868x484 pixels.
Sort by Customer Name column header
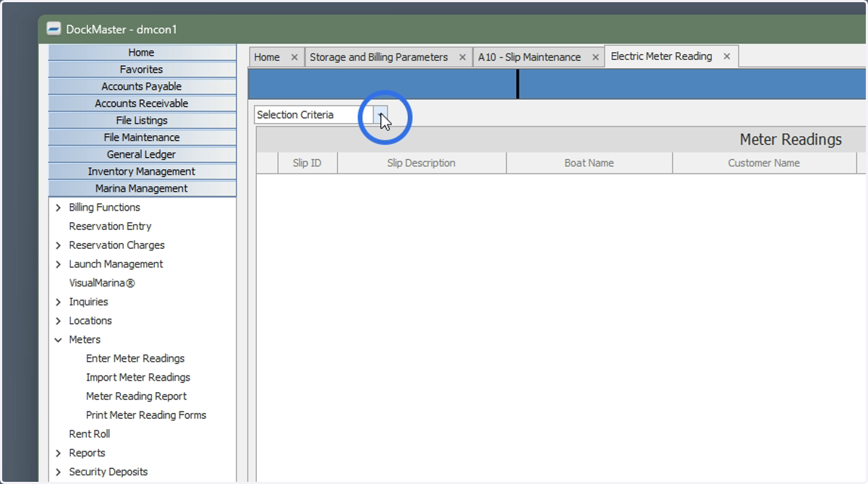coord(765,164)
